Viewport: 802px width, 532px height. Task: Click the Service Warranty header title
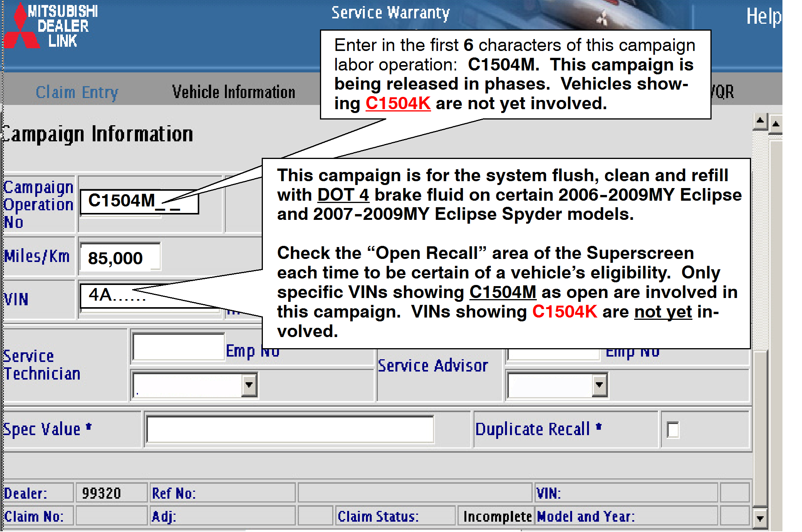click(390, 13)
